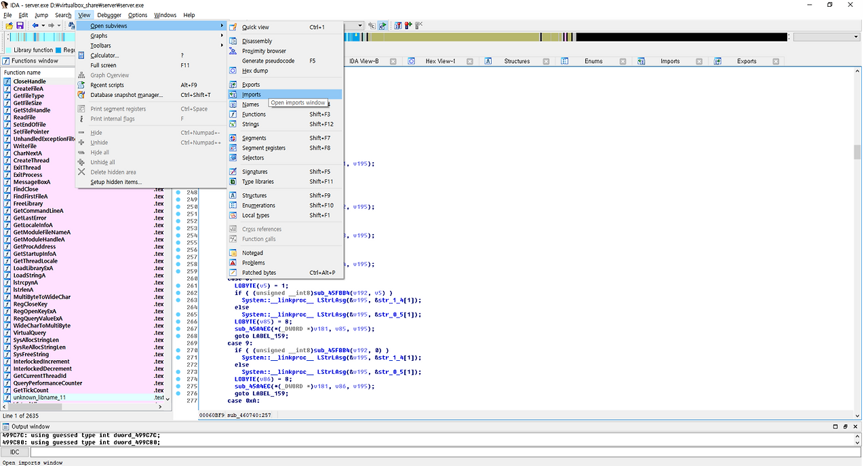Open Recent scripts menu item

[x=151, y=85]
